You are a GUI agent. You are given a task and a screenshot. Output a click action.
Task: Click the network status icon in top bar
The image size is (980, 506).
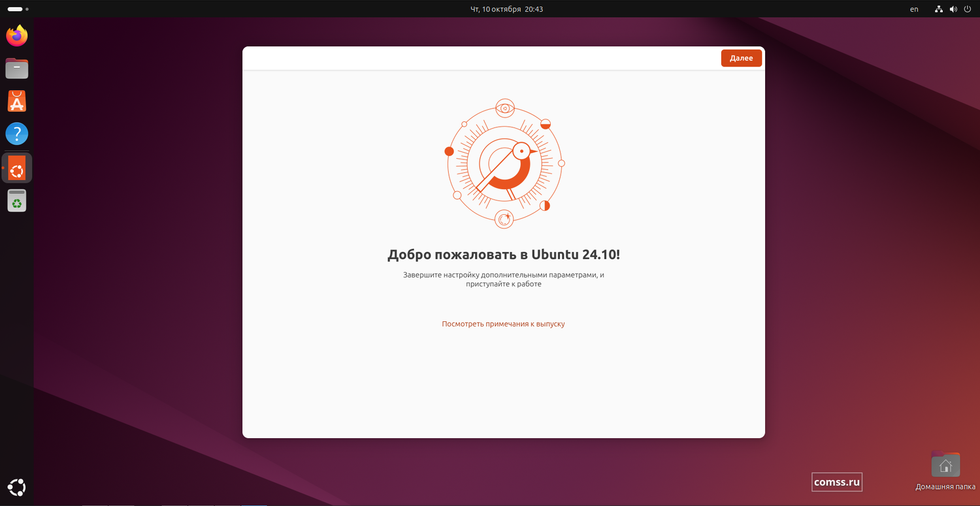click(x=939, y=9)
